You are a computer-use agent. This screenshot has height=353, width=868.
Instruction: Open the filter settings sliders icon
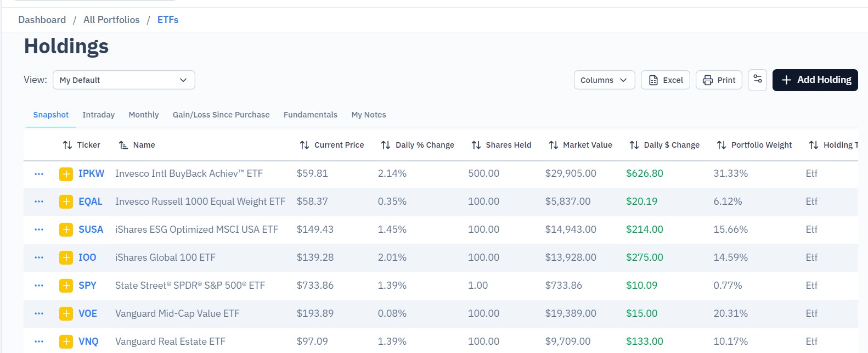758,80
